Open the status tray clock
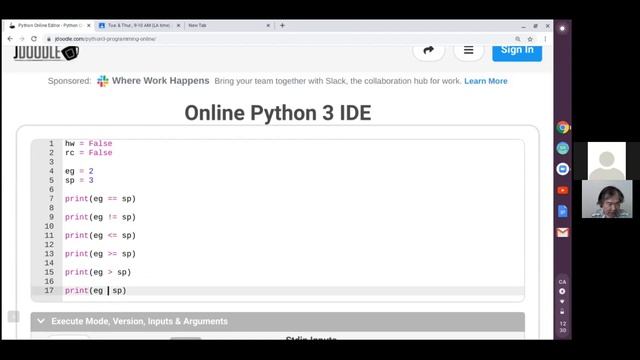The image size is (640, 360). [562, 327]
